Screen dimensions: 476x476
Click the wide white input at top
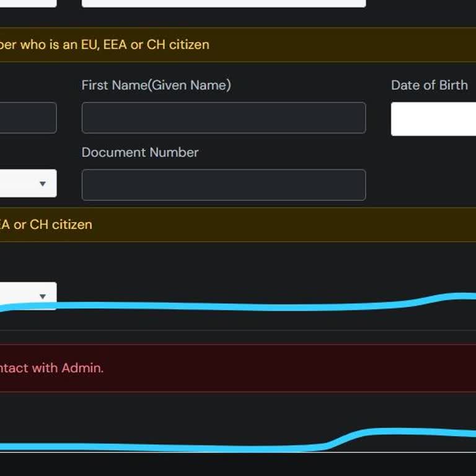(223, 3)
